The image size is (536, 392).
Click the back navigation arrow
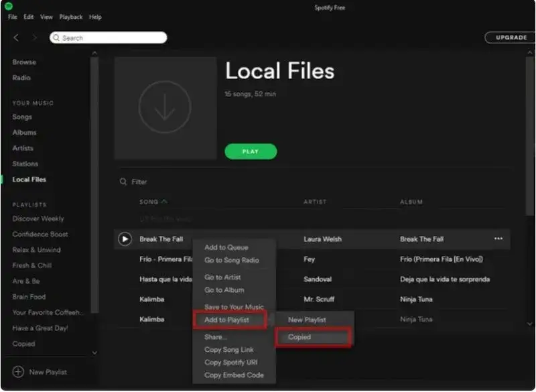[16, 38]
